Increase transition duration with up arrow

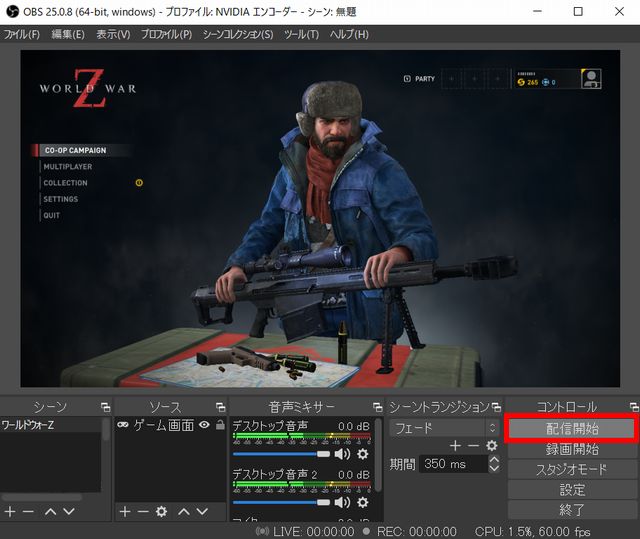click(x=494, y=459)
